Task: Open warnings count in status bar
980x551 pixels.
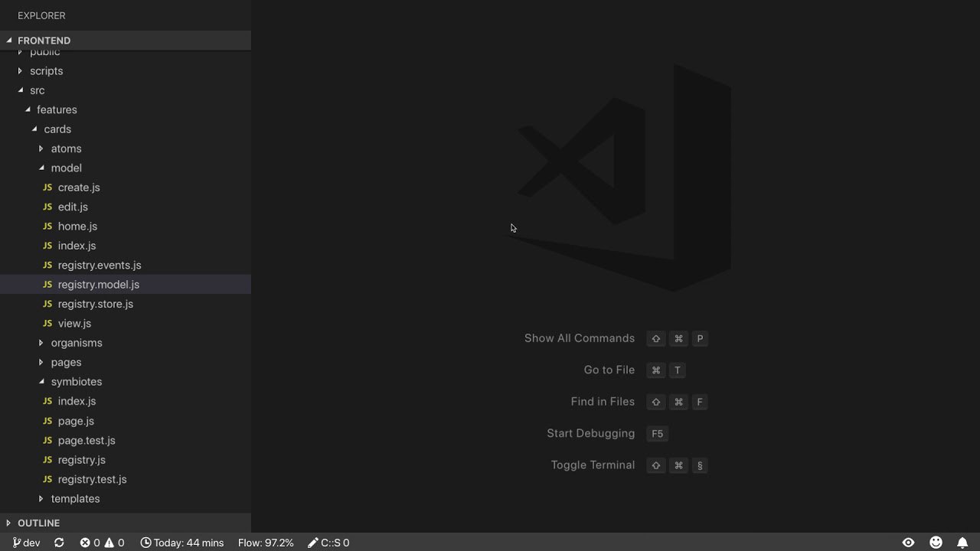Action: tap(114, 543)
